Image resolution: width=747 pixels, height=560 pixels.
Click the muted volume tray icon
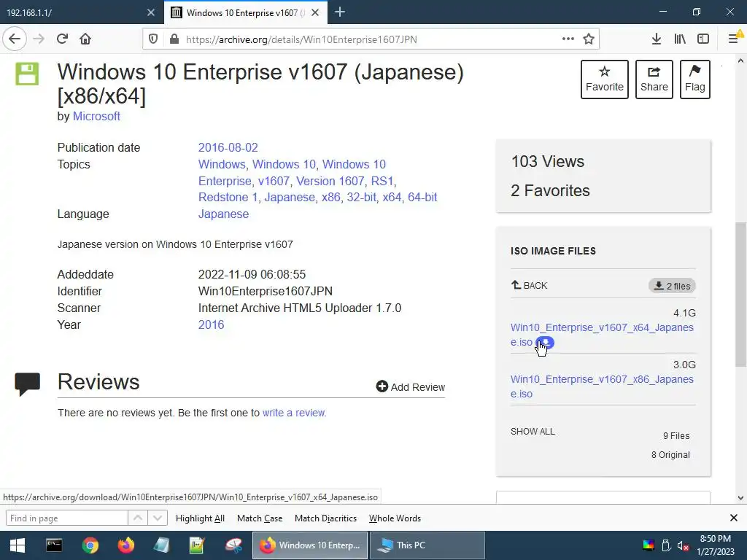(x=683, y=545)
